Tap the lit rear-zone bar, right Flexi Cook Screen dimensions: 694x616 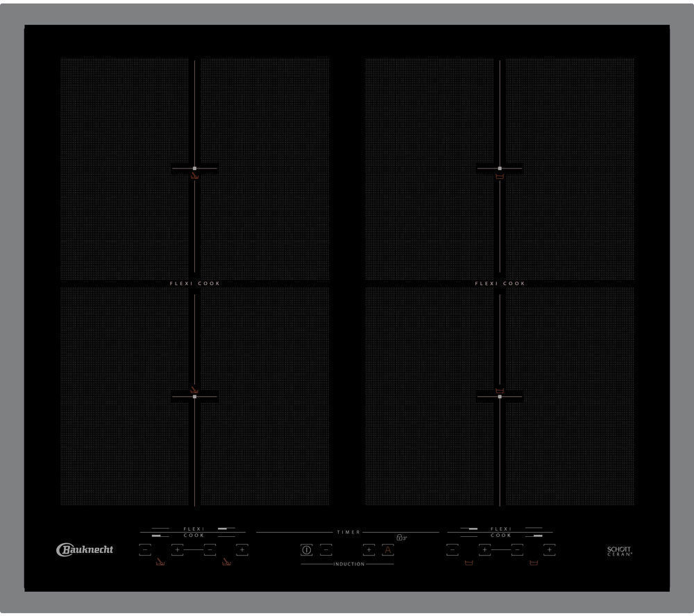pyautogui.click(x=473, y=529)
